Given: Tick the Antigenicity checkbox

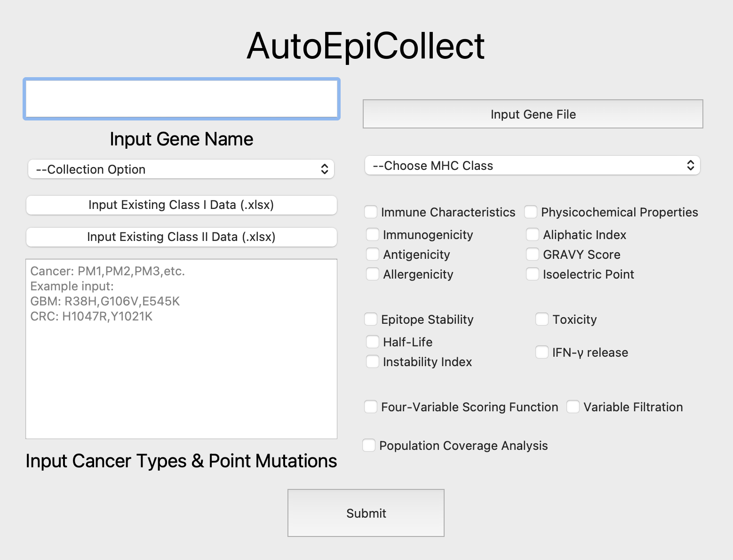Looking at the screenshot, I should (x=373, y=254).
